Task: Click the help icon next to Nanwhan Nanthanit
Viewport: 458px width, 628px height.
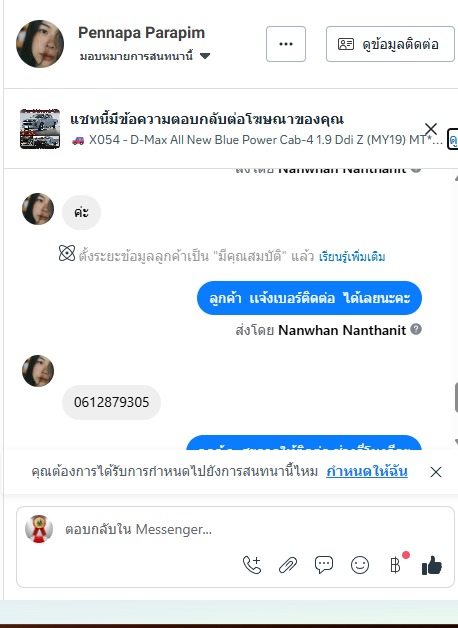Action: click(416, 329)
